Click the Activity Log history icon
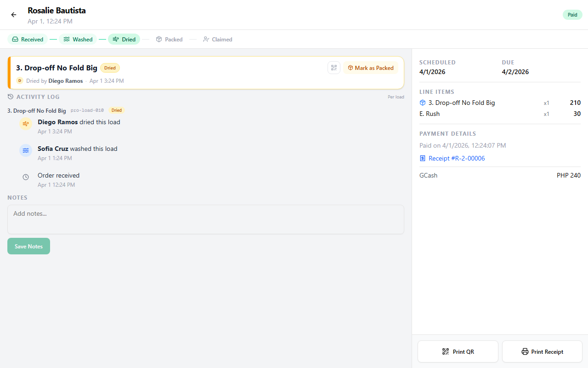Viewport: 588px width, 368px height. 11,97
